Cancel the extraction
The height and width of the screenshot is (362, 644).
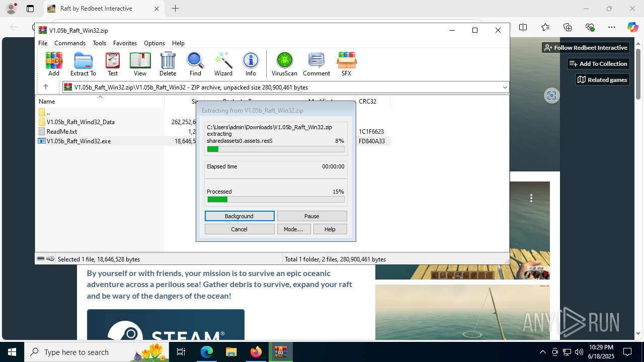[239, 229]
